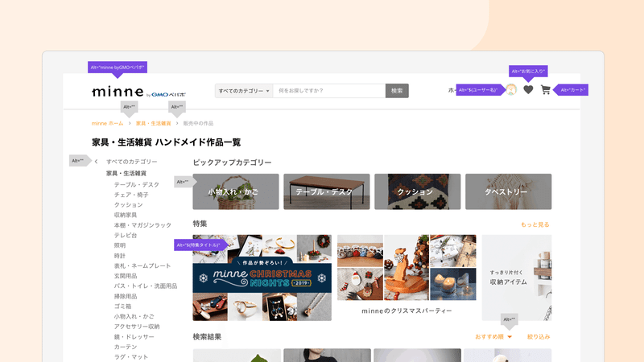The height and width of the screenshot is (362, 644).
Task: Select ゴミ箱 category
Action: [122, 306]
